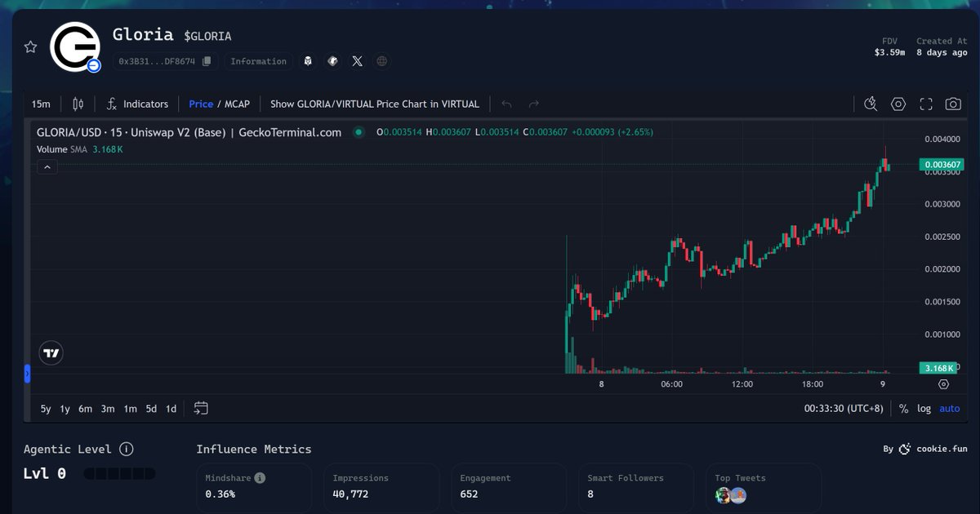Open Gloria's website globe icon
This screenshot has height=514, width=980.
coord(381,61)
